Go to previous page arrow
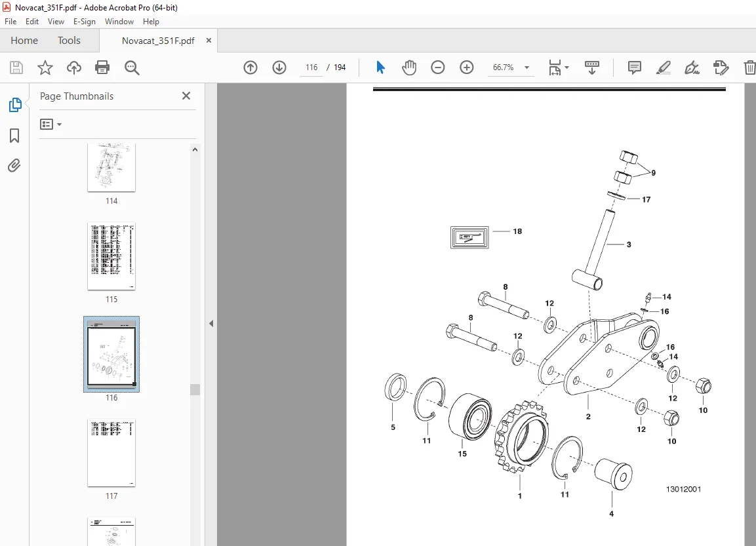This screenshot has width=756, height=546. (x=250, y=68)
